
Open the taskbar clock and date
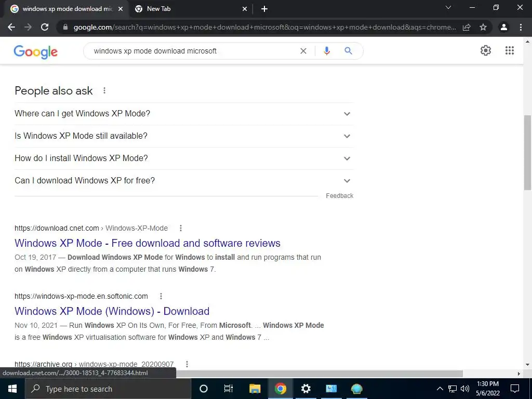tap(487, 389)
